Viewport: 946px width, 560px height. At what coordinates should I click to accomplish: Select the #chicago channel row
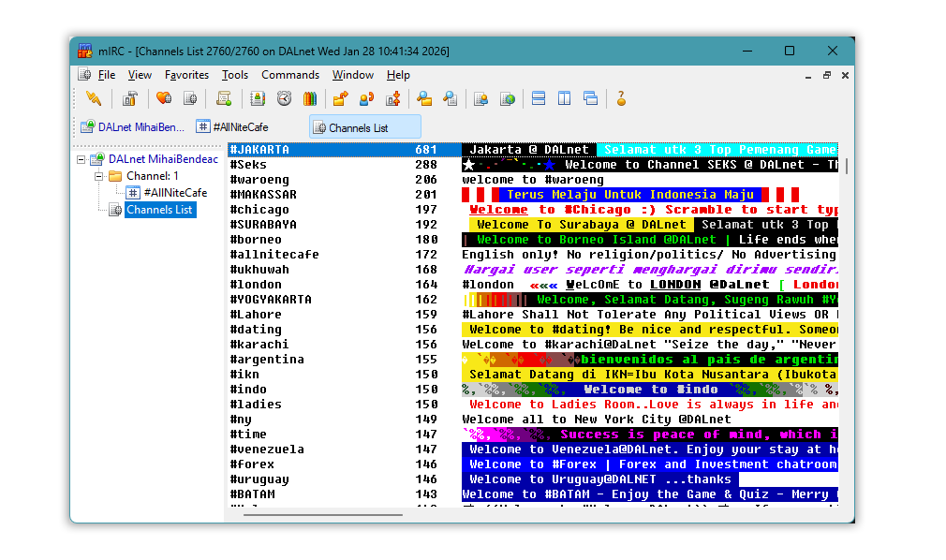[533, 210]
